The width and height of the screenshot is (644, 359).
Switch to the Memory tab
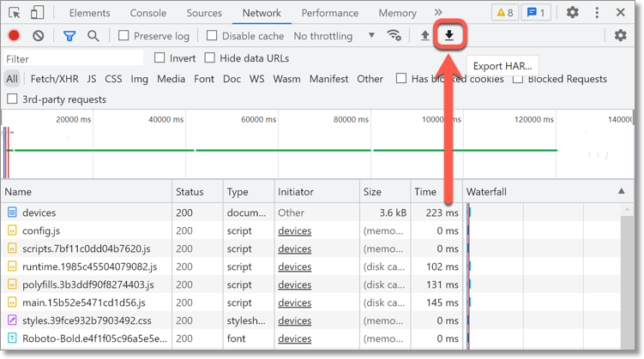pyautogui.click(x=397, y=13)
